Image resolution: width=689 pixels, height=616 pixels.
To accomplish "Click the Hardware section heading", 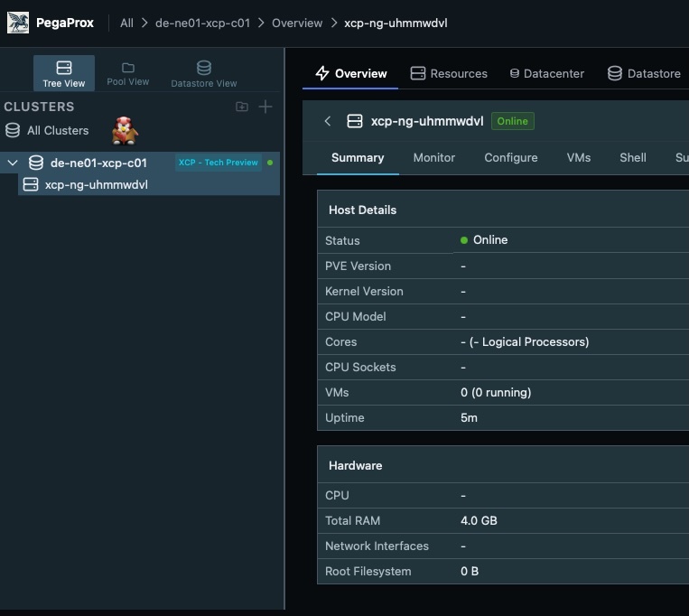I will pos(356,466).
